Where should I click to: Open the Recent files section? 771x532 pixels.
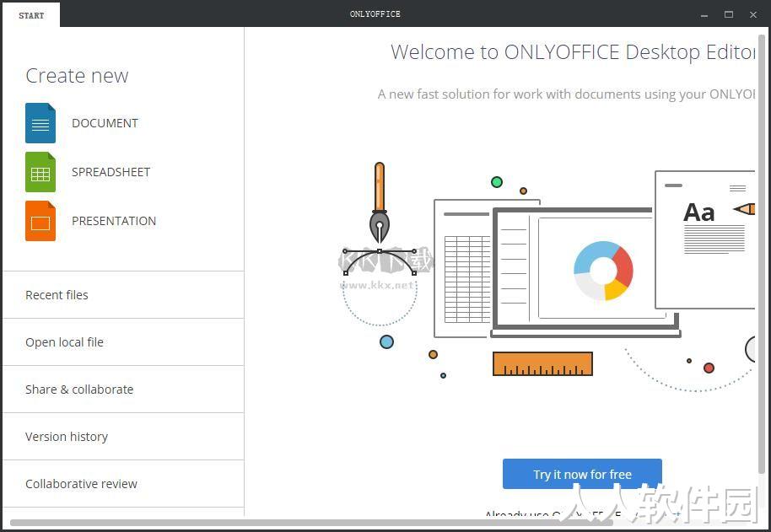coord(123,295)
